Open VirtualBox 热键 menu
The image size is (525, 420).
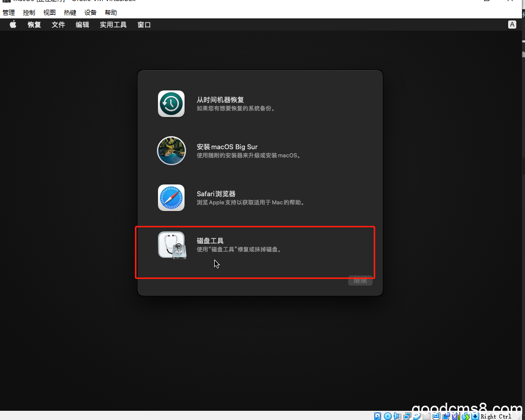pyautogui.click(x=70, y=12)
